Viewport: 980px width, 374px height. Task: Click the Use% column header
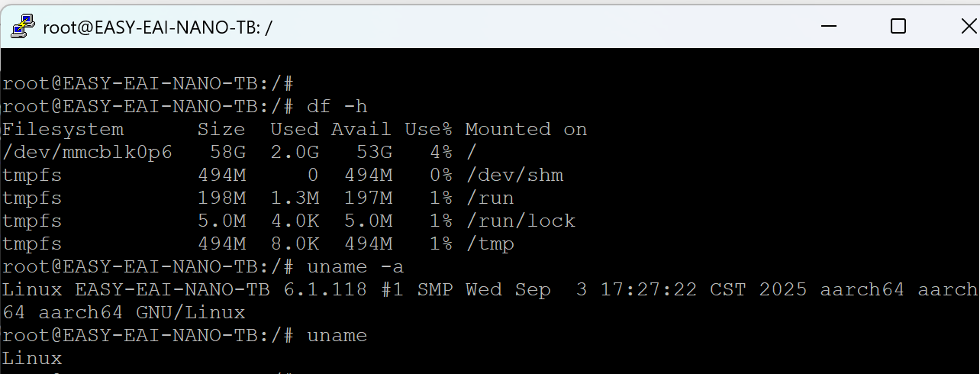coord(428,130)
